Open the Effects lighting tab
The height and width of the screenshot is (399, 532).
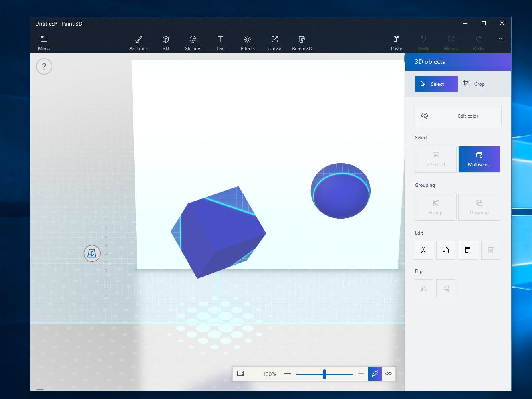pyautogui.click(x=248, y=43)
